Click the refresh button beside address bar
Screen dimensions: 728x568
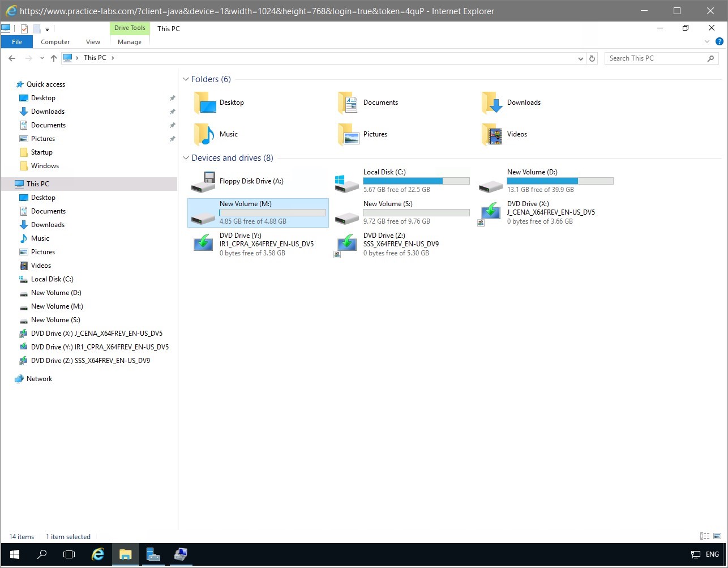click(592, 58)
